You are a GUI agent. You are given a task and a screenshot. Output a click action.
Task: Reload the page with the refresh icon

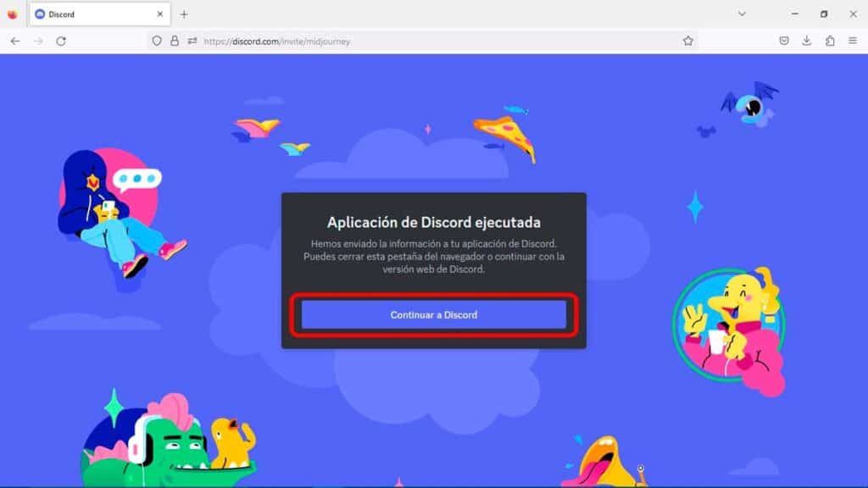pos(61,41)
